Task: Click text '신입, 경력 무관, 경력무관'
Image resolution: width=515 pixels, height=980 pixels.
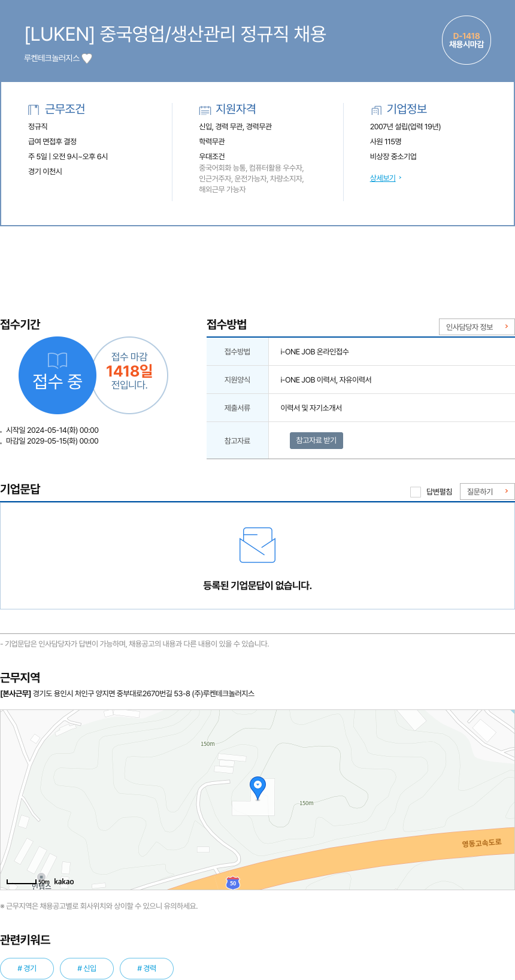Action: click(235, 127)
